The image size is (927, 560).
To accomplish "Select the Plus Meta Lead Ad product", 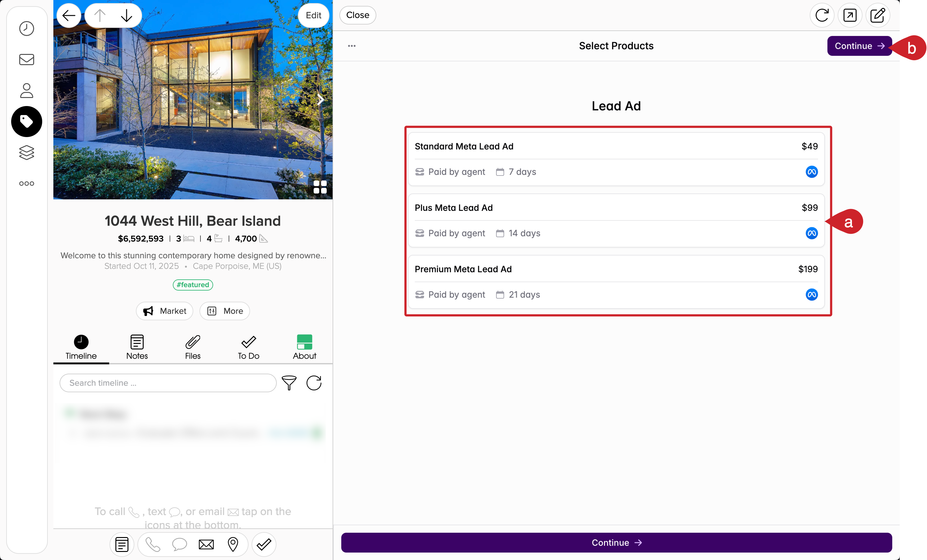I will (x=616, y=220).
